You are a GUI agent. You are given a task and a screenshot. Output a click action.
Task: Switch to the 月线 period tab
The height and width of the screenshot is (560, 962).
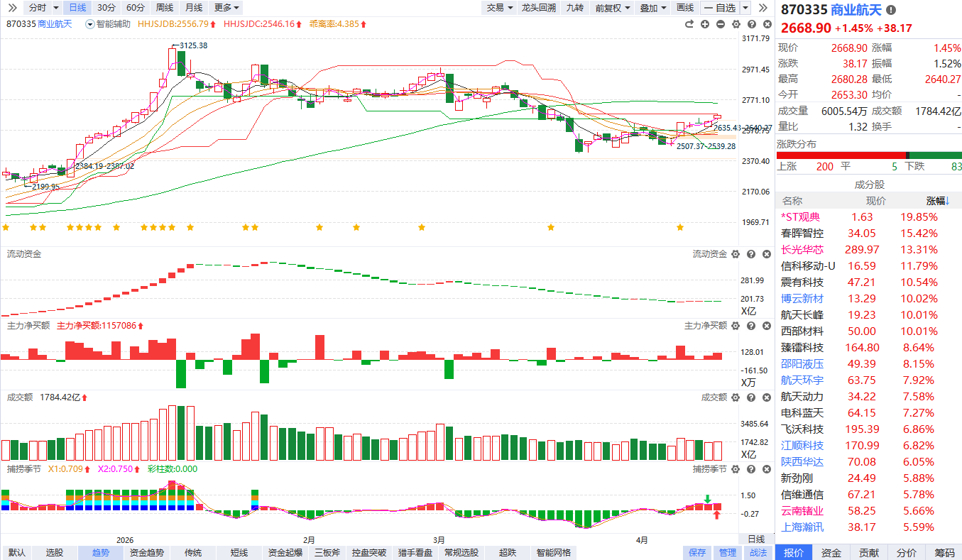(x=193, y=8)
